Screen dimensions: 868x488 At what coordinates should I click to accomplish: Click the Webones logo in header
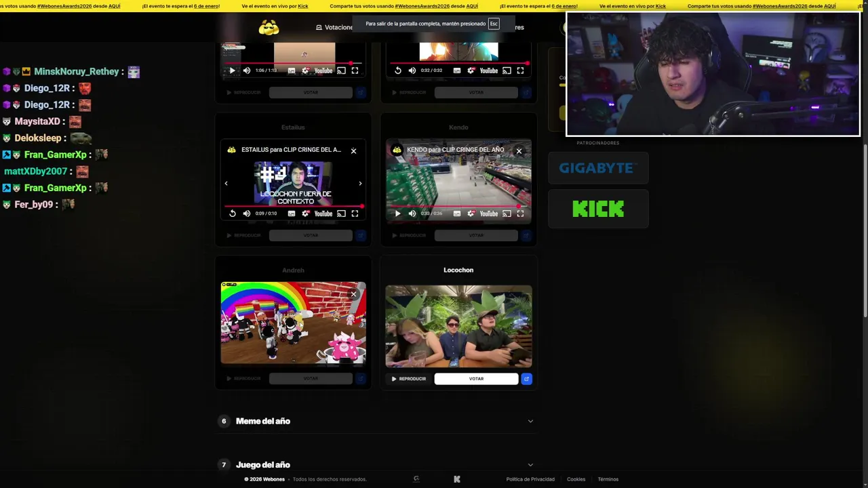(269, 27)
